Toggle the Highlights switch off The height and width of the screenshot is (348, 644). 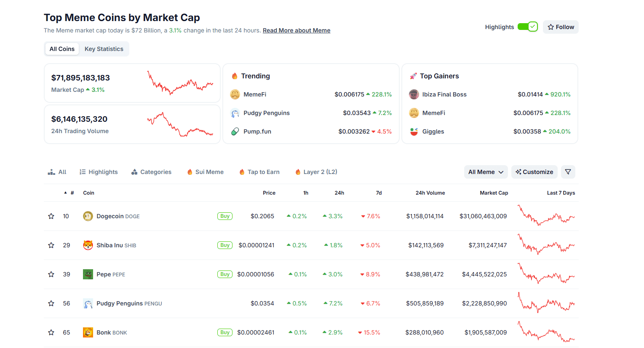tap(527, 27)
